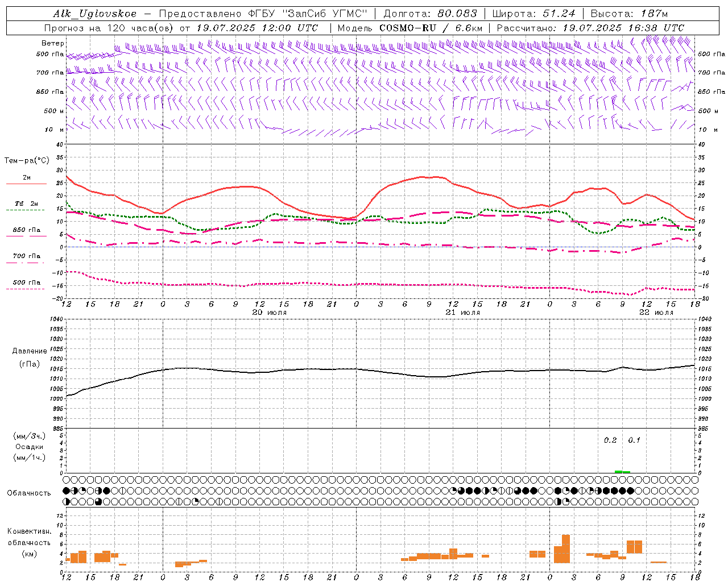728x582 pixels.
Task: Click the 700 гПа temperature legend entry
Action: pos(27,256)
